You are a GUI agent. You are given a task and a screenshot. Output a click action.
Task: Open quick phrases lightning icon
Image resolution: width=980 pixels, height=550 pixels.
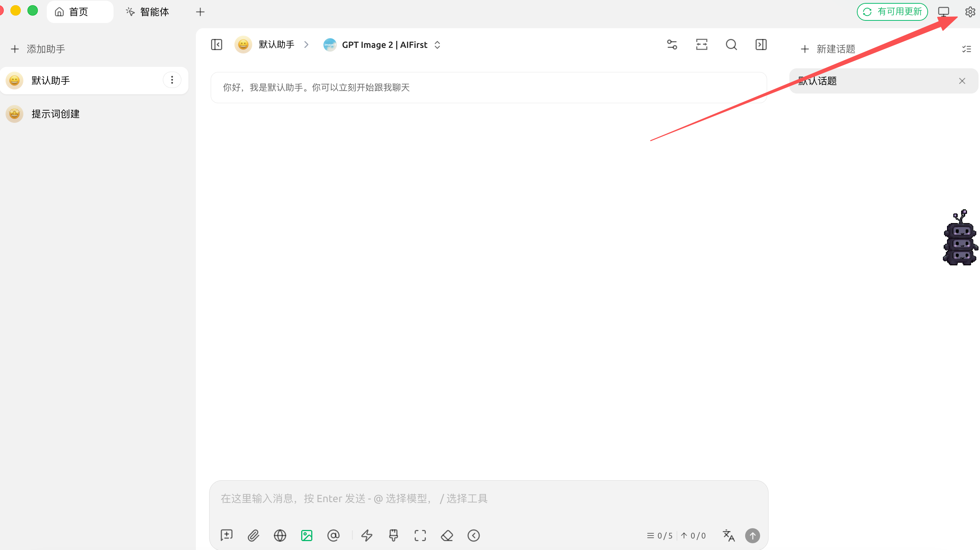coord(367,536)
